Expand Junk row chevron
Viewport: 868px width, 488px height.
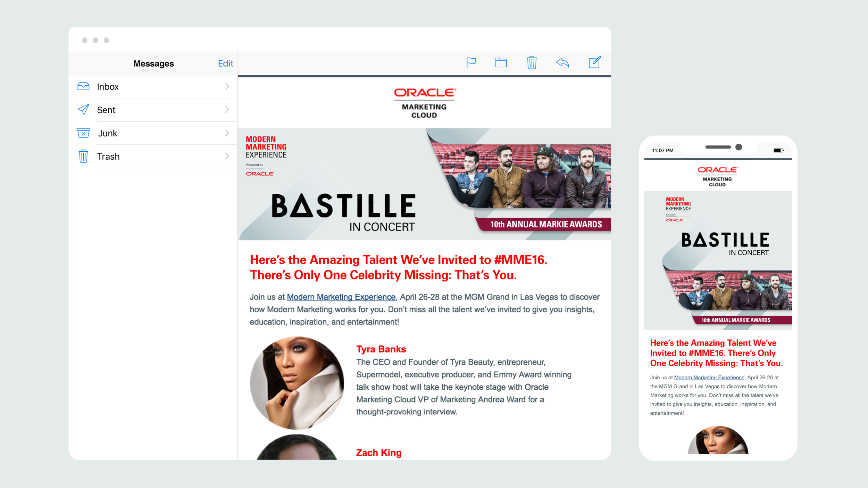[x=227, y=133]
